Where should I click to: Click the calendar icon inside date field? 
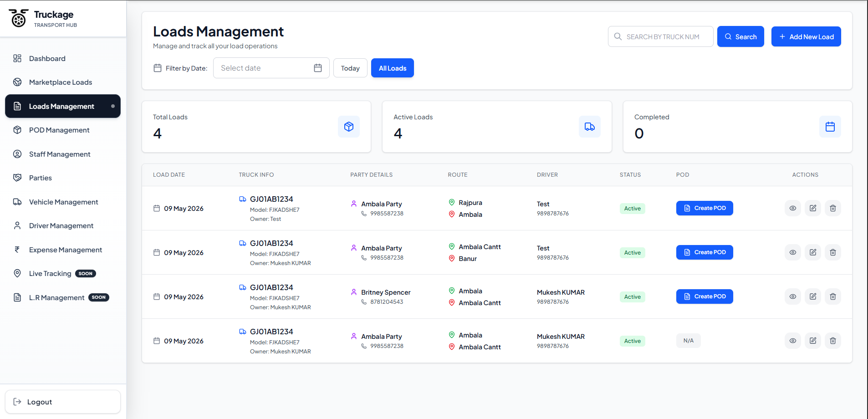point(318,68)
